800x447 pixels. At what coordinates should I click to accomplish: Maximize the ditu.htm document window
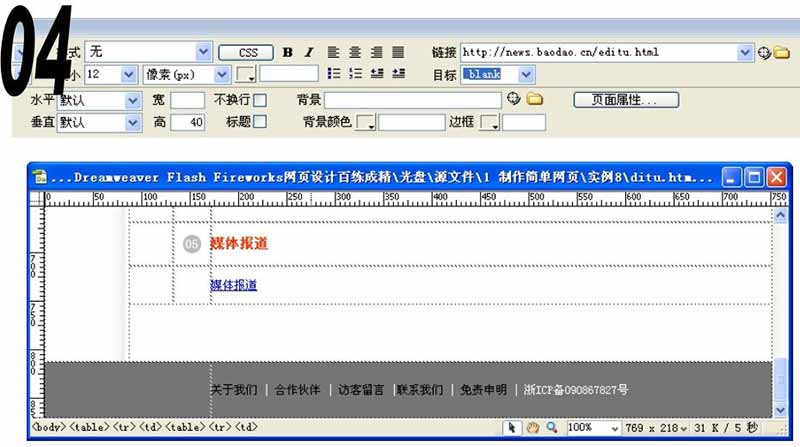pyautogui.click(x=754, y=177)
